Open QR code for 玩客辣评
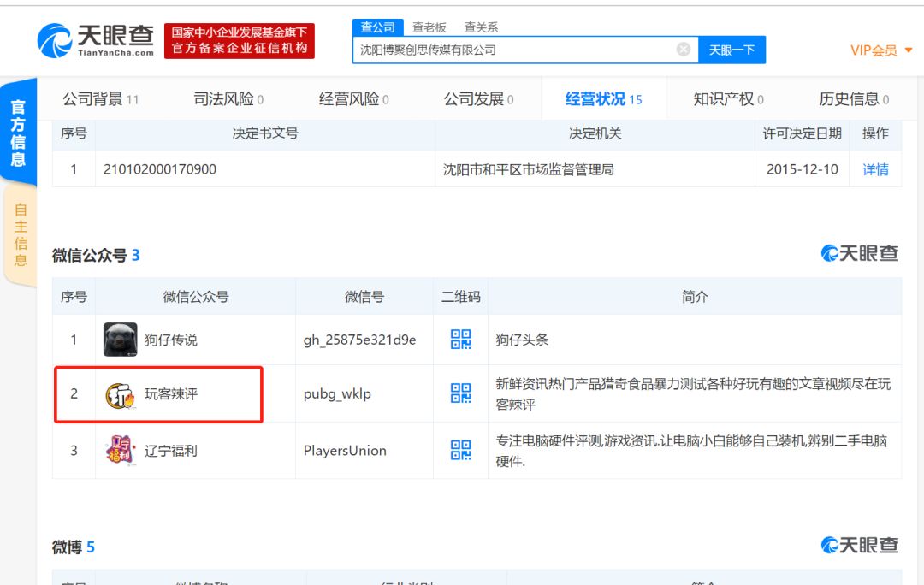924x585 pixels. 461,393
